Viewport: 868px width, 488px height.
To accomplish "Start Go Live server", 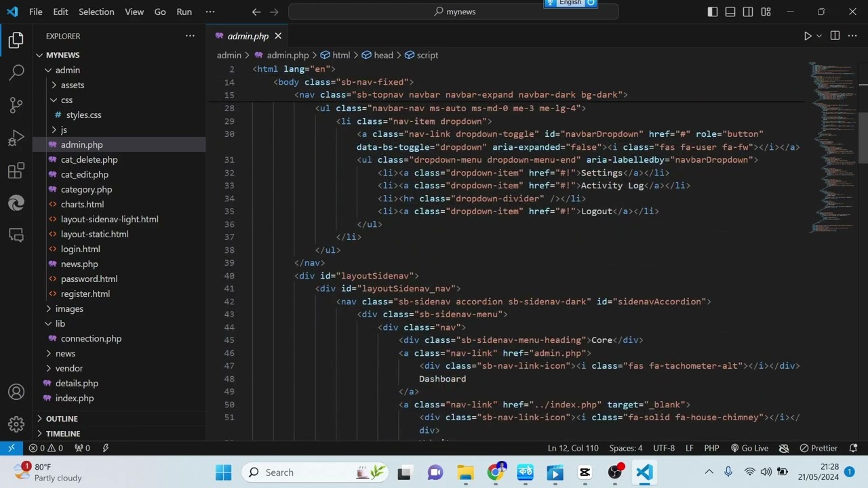I will click(x=749, y=448).
